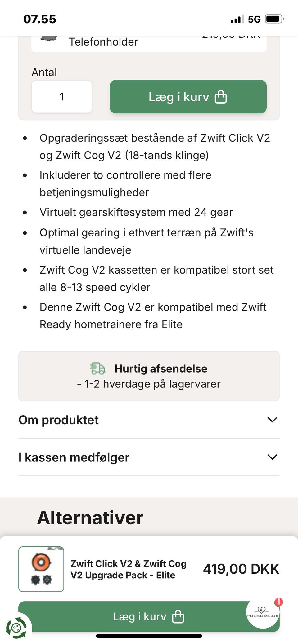The height and width of the screenshot is (644, 298).
Task: Tap the battery indicator in status bar
Action: point(274,19)
